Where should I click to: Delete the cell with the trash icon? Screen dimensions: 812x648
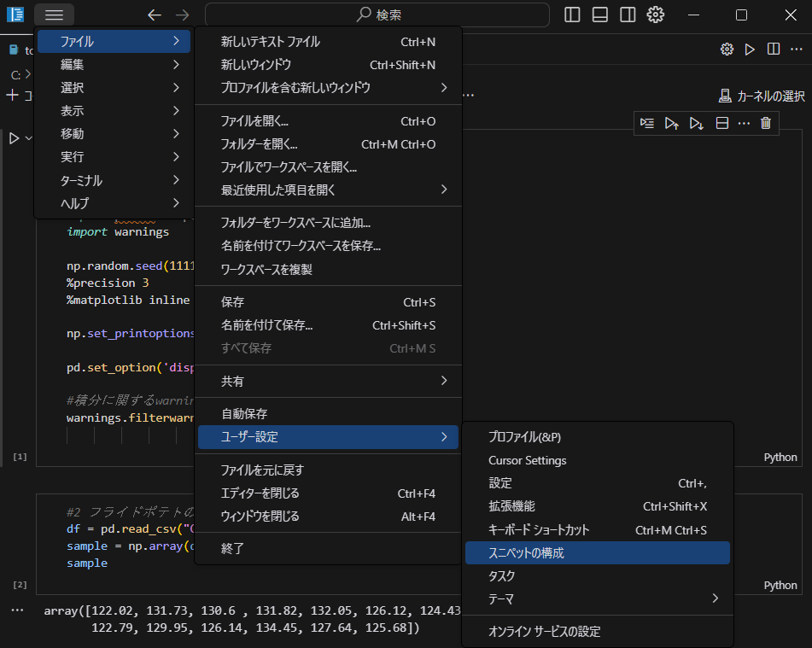(x=766, y=123)
